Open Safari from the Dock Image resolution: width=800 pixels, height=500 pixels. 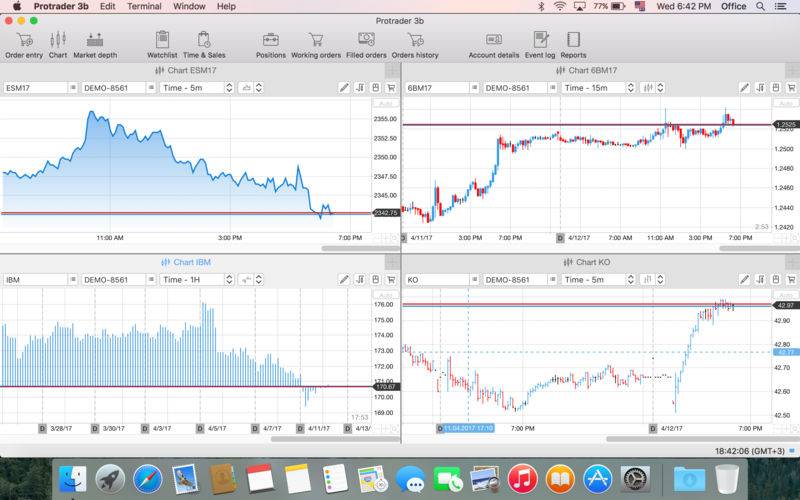tap(148, 480)
